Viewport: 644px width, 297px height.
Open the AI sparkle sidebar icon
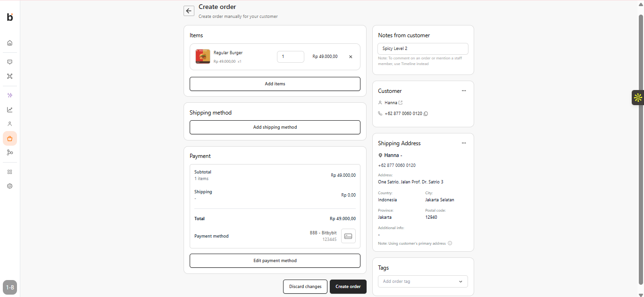[9, 95]
